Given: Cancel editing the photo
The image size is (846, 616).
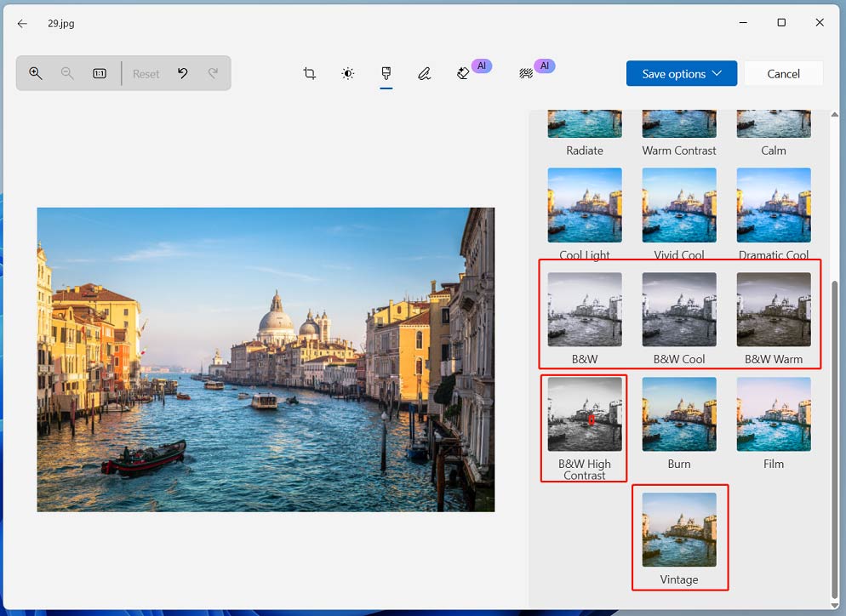Looking at the screenshot, I should click(782, 73).
